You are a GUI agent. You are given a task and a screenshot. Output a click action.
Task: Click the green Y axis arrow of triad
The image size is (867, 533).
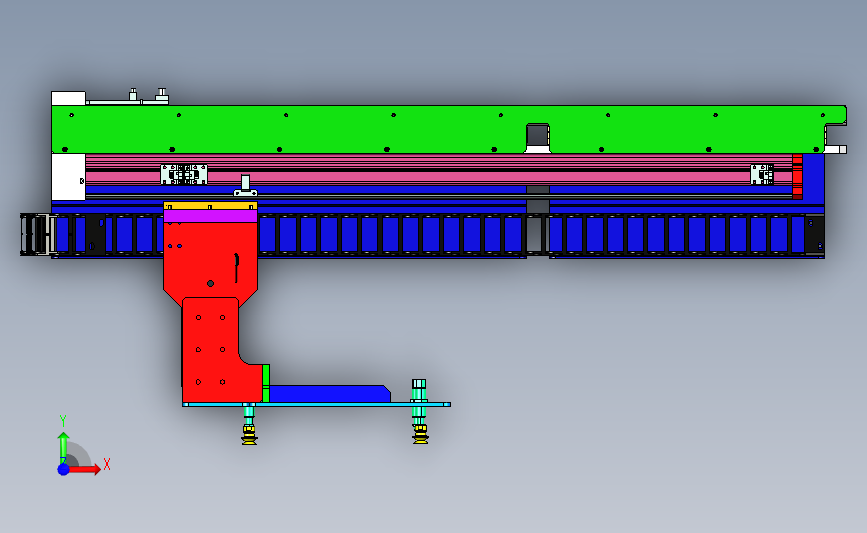click(64, 448)
